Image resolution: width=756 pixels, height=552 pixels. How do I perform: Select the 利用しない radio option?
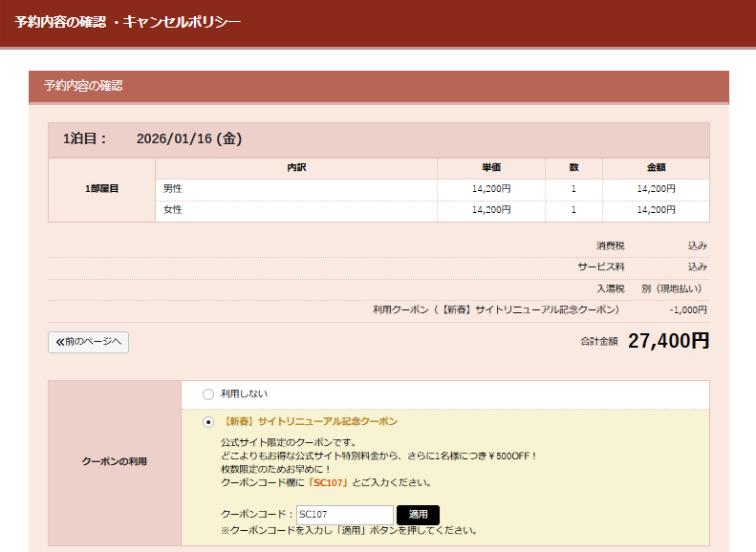[208, 393]
